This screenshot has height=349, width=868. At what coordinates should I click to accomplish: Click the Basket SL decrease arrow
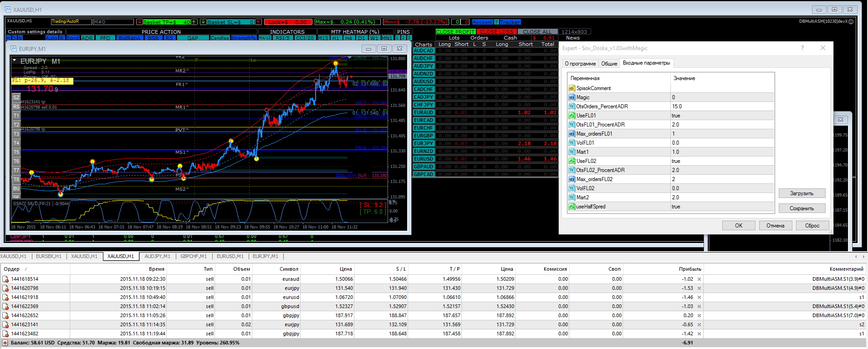coord(203,22)
